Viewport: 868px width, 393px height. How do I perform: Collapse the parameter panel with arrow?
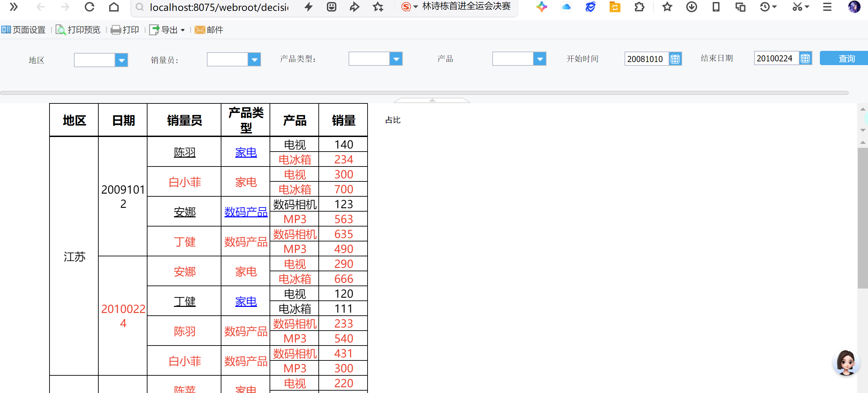[432, 100]
